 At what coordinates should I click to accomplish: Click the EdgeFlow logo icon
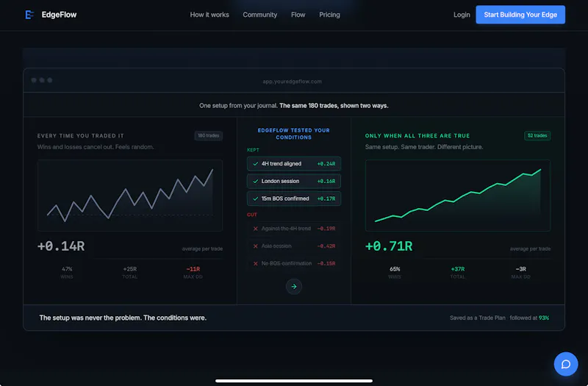(29, 15)
